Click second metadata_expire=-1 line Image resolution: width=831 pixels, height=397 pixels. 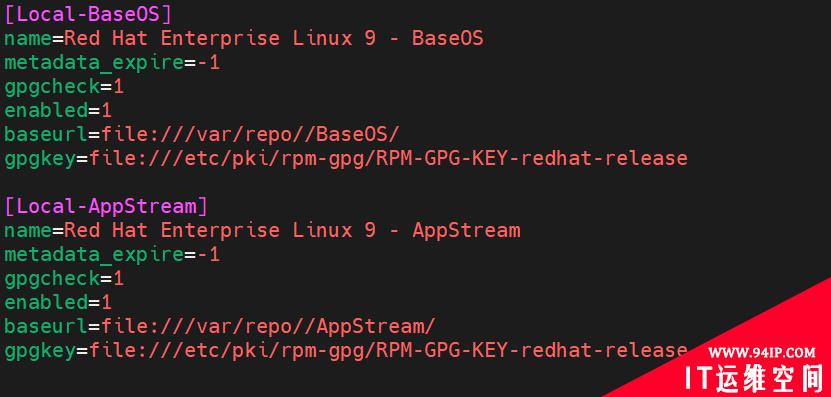112,255
